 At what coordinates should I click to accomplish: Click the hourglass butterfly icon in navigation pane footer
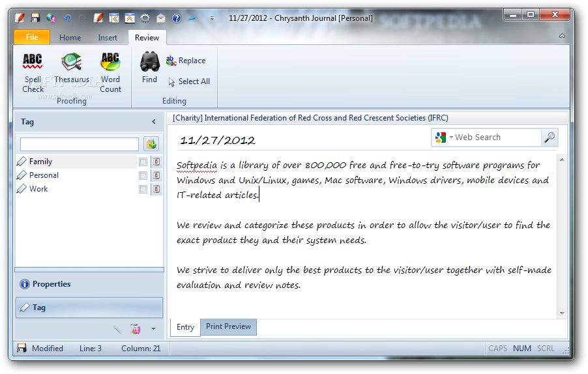136,329
